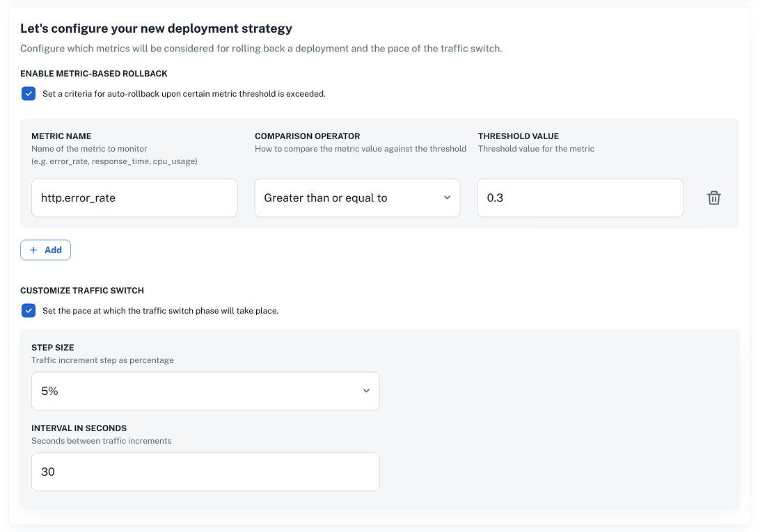
Task: Click the 'Metric Name' field label
Action: (61, 136)
